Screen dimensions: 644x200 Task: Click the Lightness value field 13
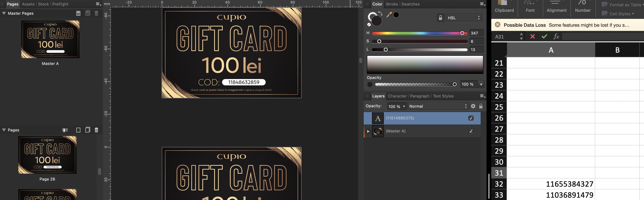coord(477,50)
